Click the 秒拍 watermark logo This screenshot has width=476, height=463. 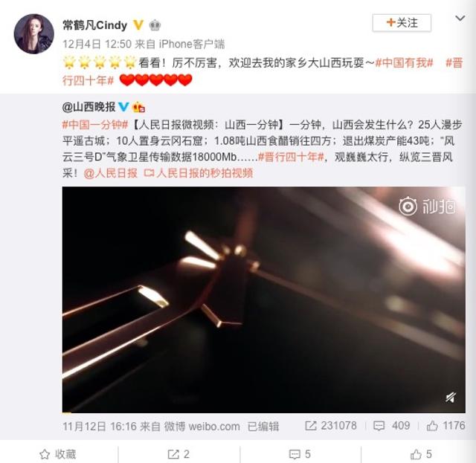428,207
